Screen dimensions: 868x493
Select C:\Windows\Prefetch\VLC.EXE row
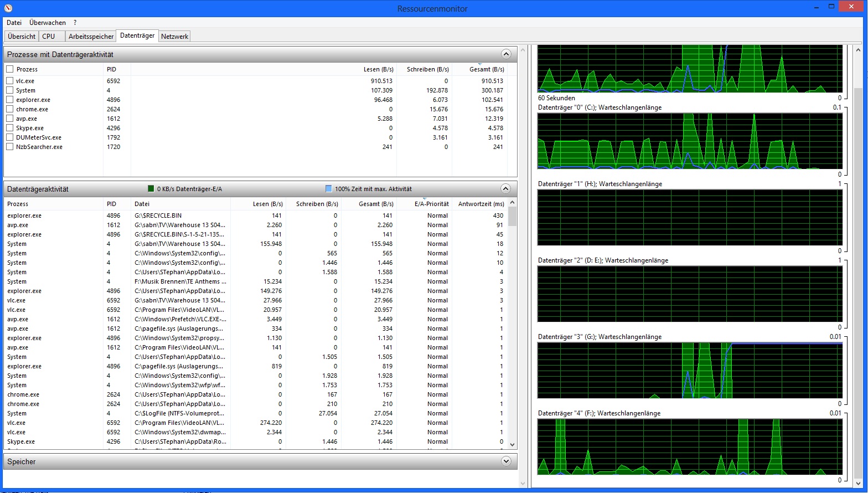point(255,319)
